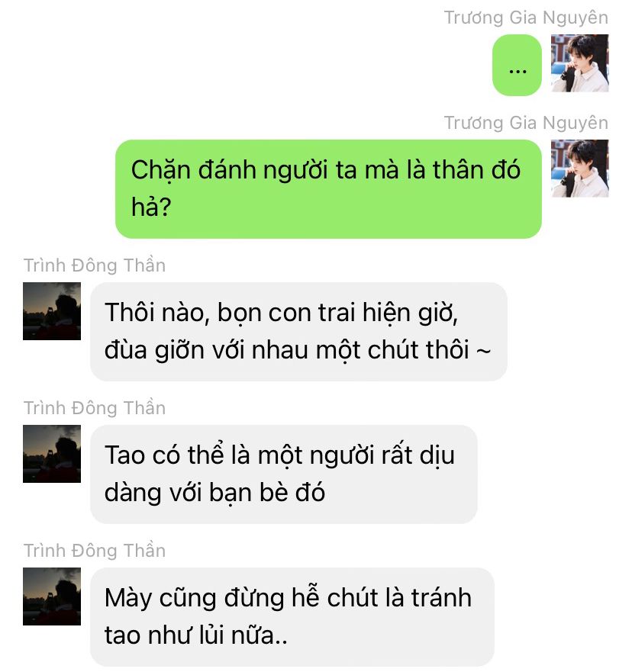This screenshot has width=632, height=672.
Task: Select the 'Tao có thể là một người' bubble
Action: click(284, 474)
